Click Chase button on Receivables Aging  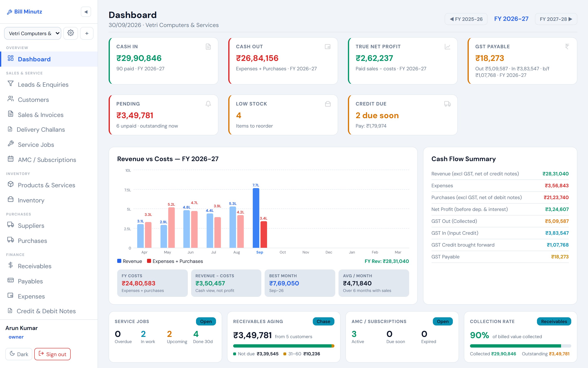tap(323, 321)
